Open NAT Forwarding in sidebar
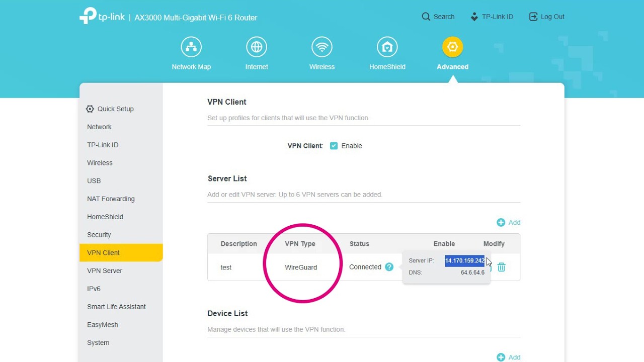This screenshot has height=362, width=644. [x=111, y=199]
